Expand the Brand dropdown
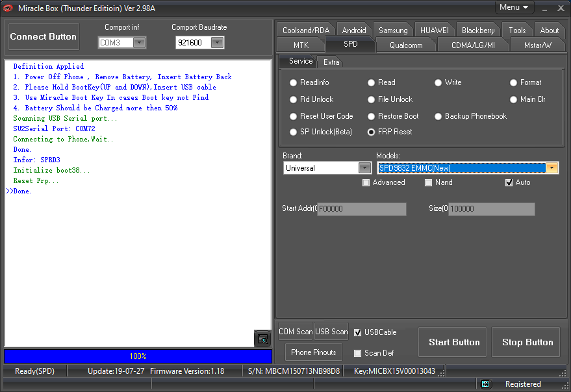This screenshot has height=392, width=571. click(x=364, y=168)
